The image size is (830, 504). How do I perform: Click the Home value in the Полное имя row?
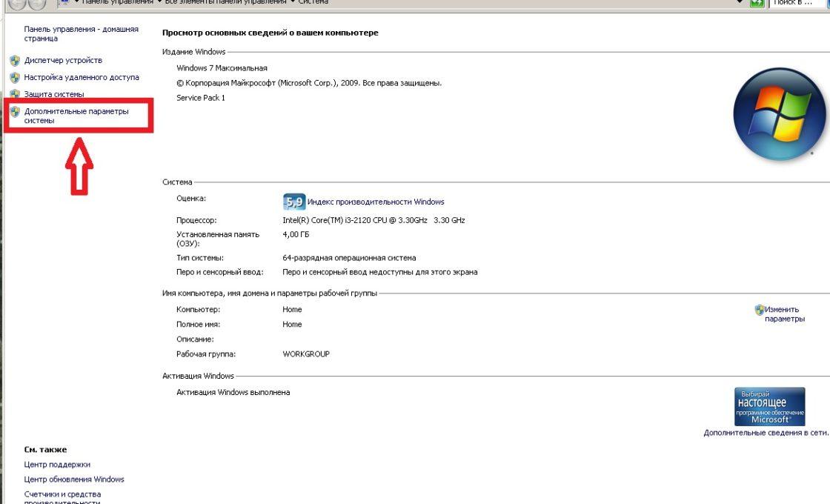(x=292, y=325)
